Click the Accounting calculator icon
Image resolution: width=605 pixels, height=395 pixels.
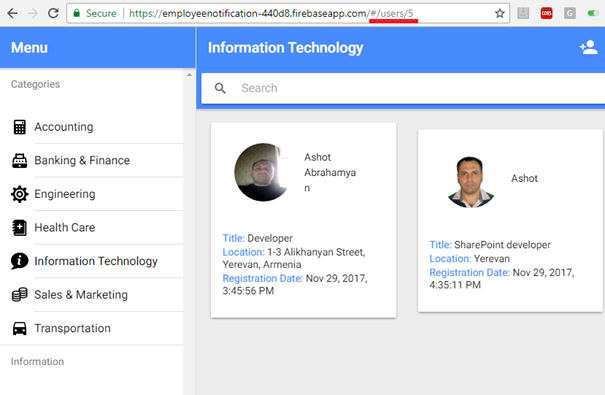pos(20,127)
